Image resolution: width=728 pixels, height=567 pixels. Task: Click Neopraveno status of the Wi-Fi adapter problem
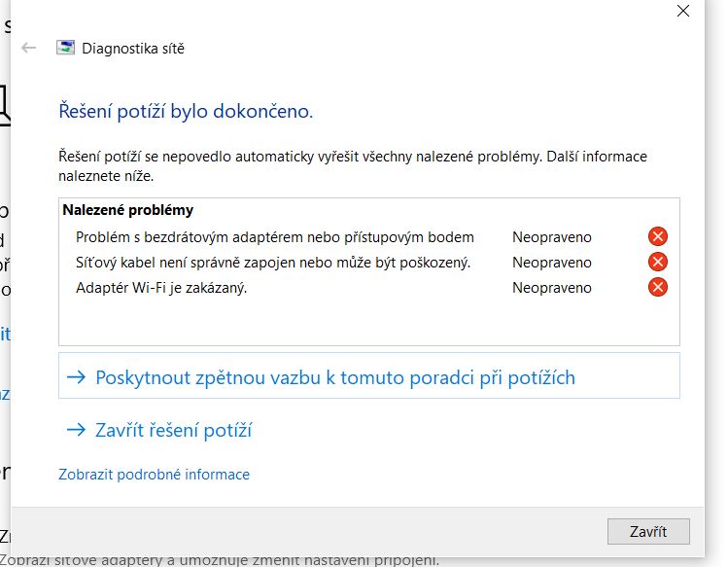point(552,287)
